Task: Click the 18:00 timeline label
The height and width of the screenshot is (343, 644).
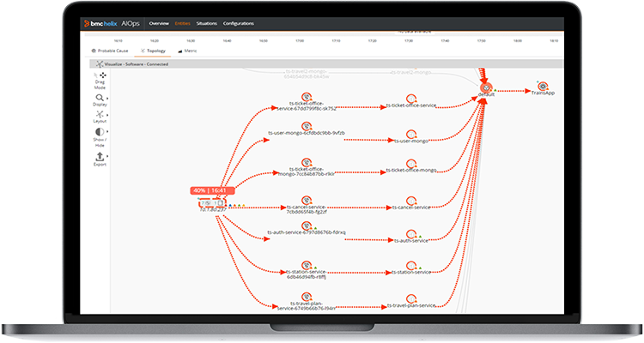Action: tap(518, 41)
